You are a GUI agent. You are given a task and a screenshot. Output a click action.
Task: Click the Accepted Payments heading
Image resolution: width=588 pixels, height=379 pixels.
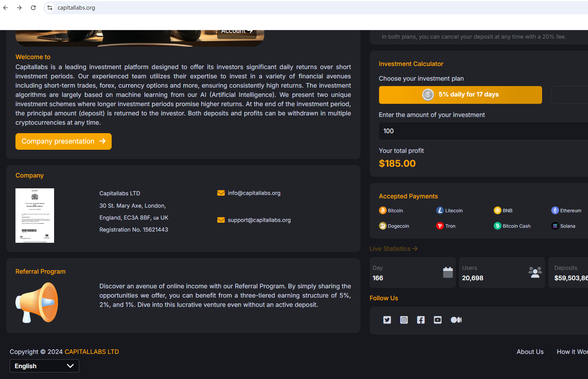pyautogui.click(x=408, y=196)
